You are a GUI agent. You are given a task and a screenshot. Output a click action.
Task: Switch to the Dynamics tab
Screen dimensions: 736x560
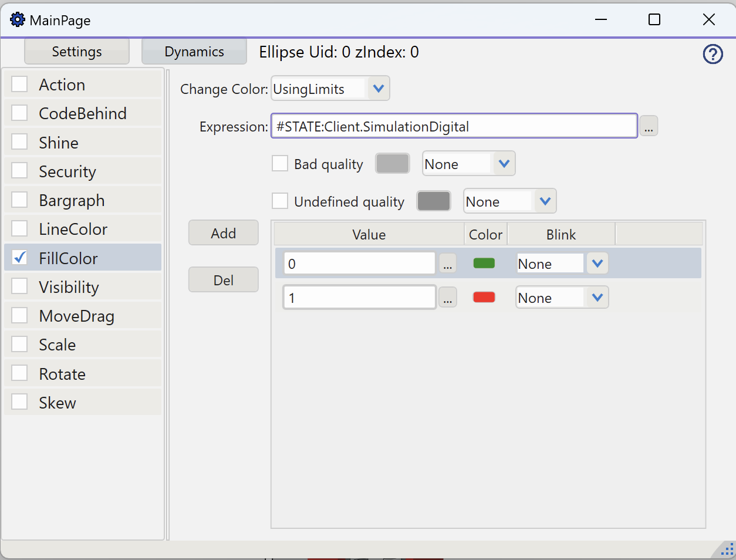click(194, 52)
